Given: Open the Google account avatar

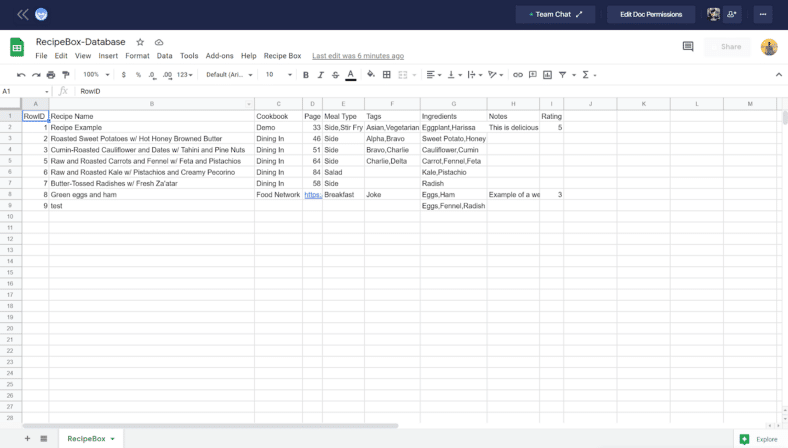Looking at the screenshot, I should click(x=769, y=47).
